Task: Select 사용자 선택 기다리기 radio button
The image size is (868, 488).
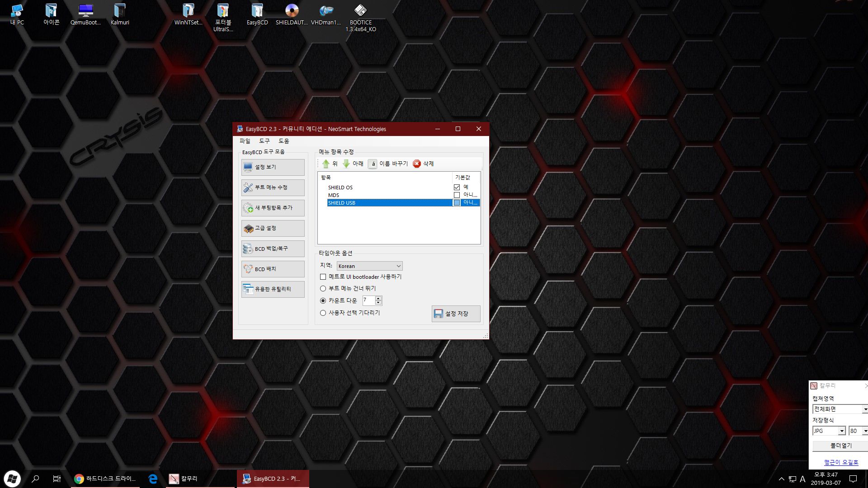Action: 323,313
